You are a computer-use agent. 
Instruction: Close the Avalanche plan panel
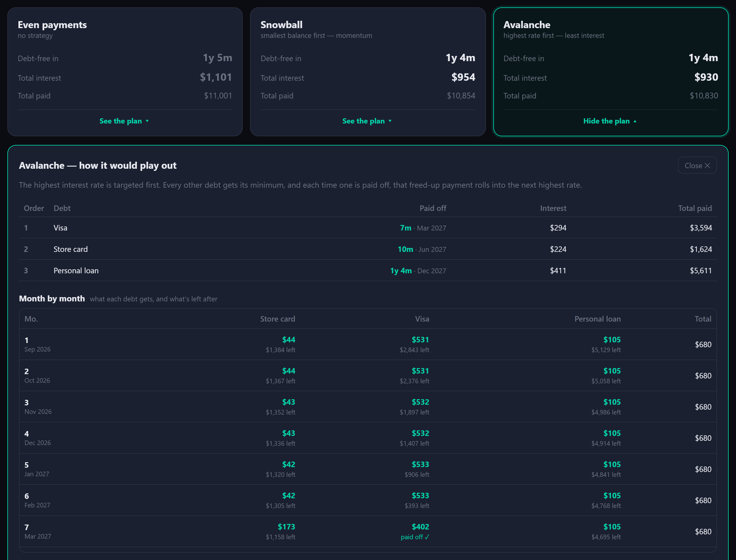(x=697, y=165)
